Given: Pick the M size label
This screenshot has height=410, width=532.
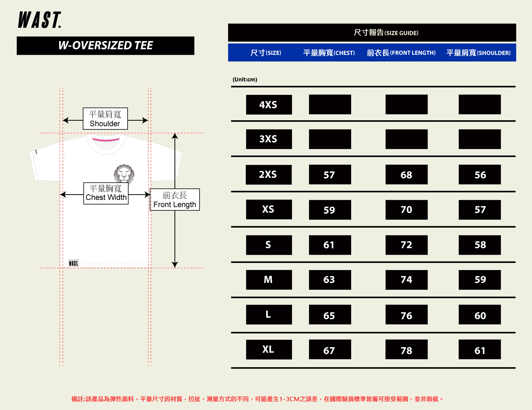Looking at the screenshot, I should click(x=269, y=280).
